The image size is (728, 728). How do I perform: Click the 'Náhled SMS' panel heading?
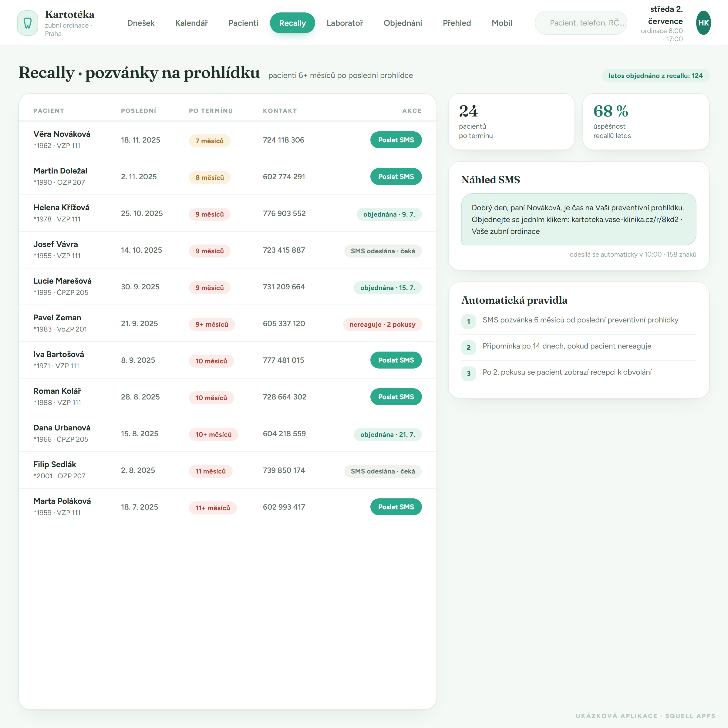pos(490,180)
